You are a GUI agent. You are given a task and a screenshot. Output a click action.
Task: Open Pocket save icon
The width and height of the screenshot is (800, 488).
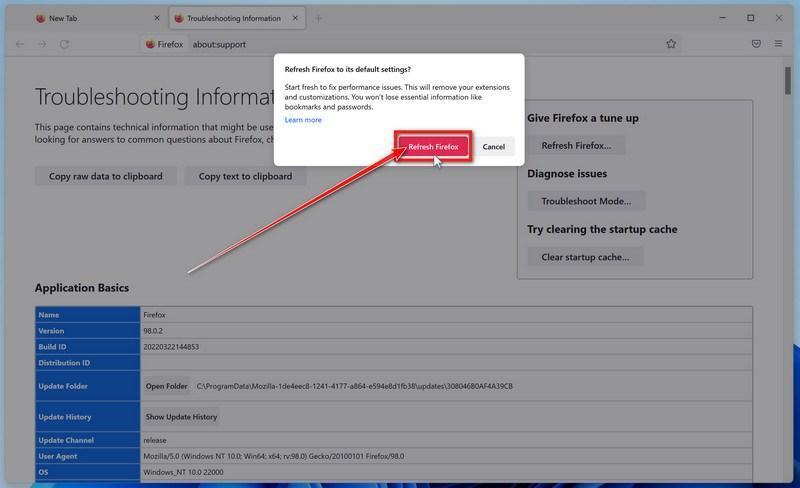pyautogui.click(x=756, y=44)
